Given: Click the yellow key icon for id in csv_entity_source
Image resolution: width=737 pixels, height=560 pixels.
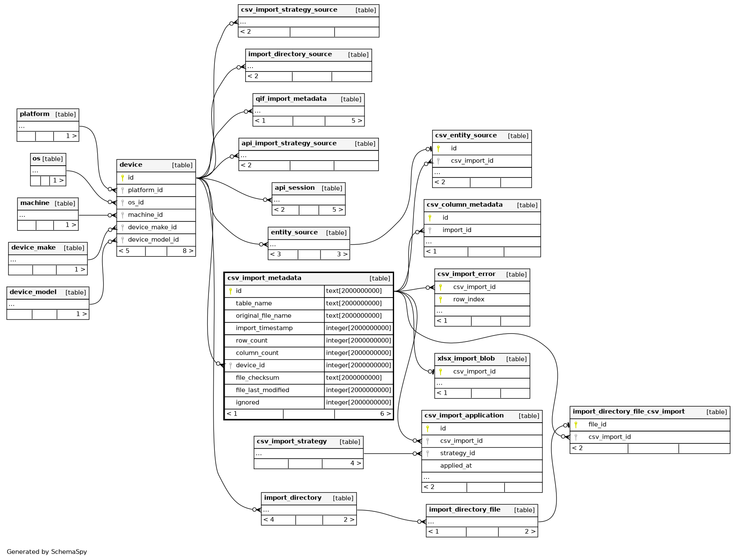Looking at the screenshot, I should [438, 149].
